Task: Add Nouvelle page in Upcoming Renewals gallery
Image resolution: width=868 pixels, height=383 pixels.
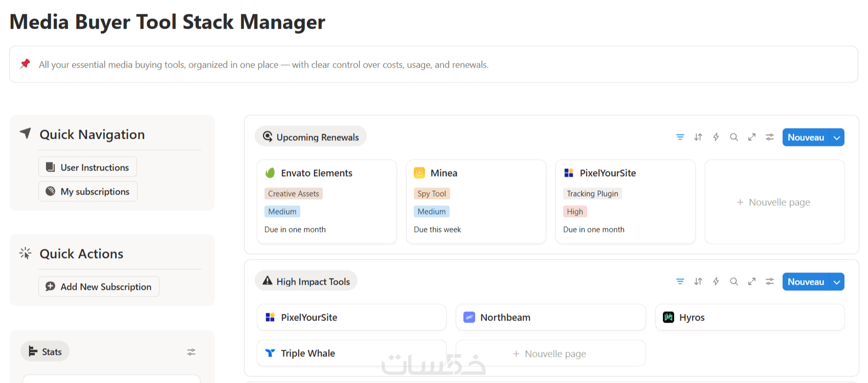Action: [x=774, y=202]
